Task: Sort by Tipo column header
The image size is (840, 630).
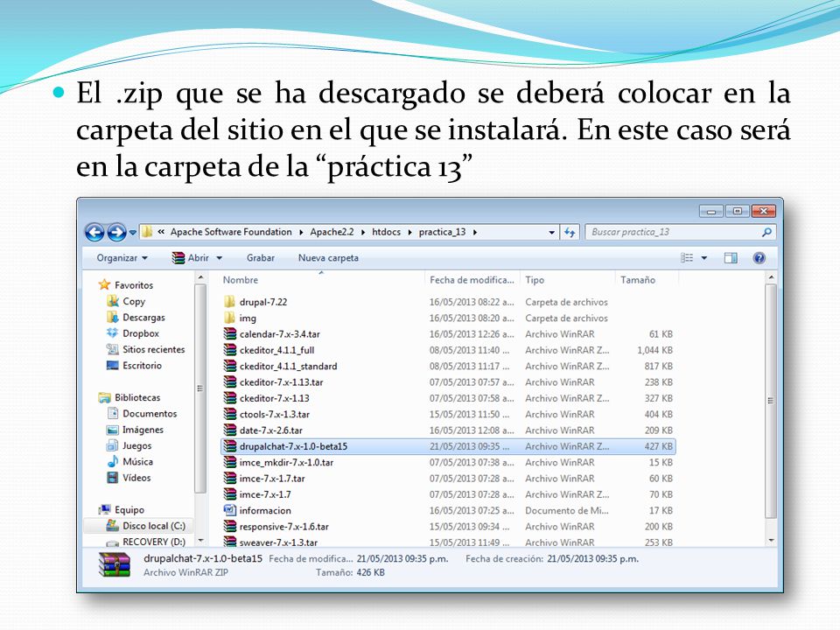Action: [534, 280]
